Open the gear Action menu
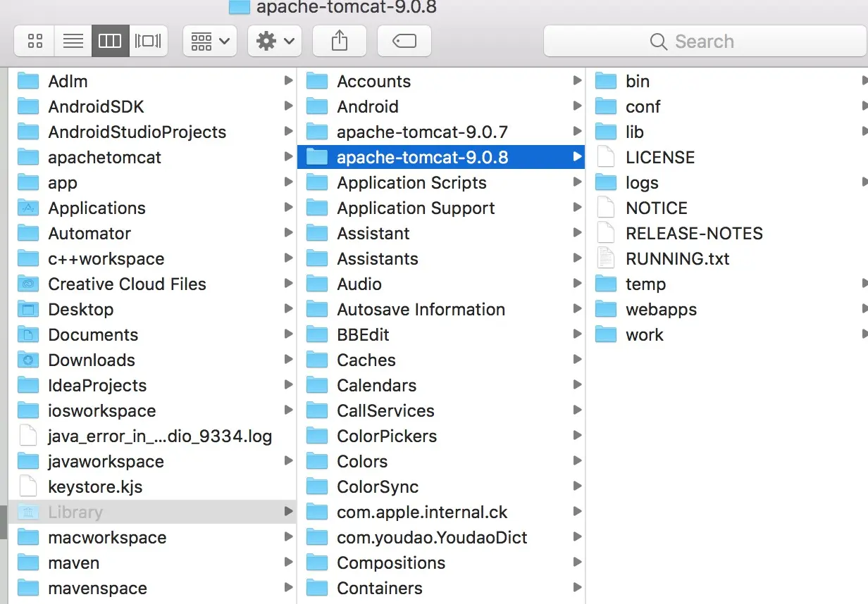This screenshot has width=868, height=604. [275, 41]
